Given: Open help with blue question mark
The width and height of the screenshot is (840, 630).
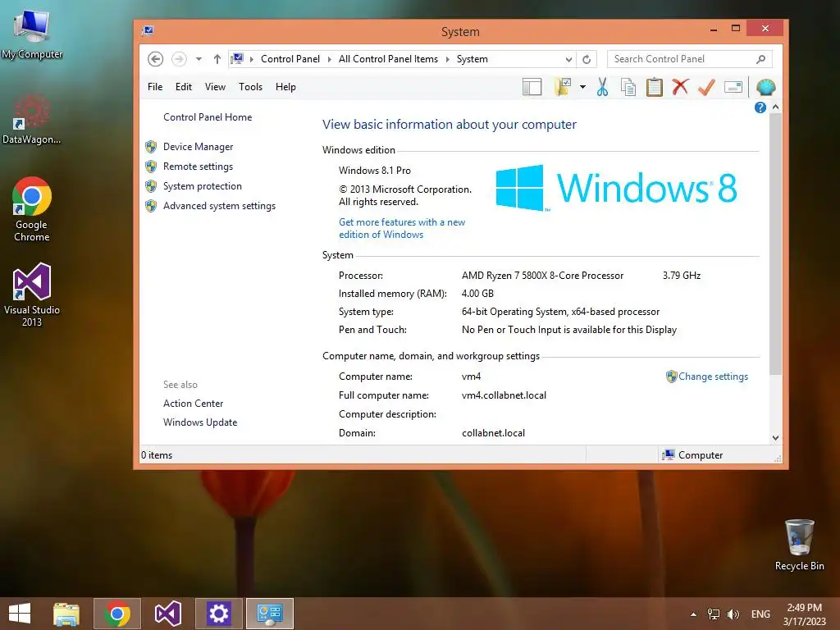Looking at the screenshot, I should [760, 107].
